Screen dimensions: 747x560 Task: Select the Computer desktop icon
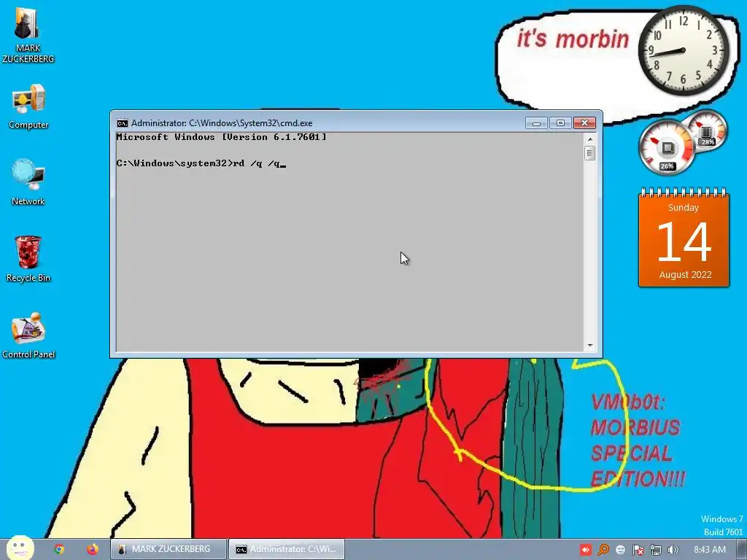[28, 106]
